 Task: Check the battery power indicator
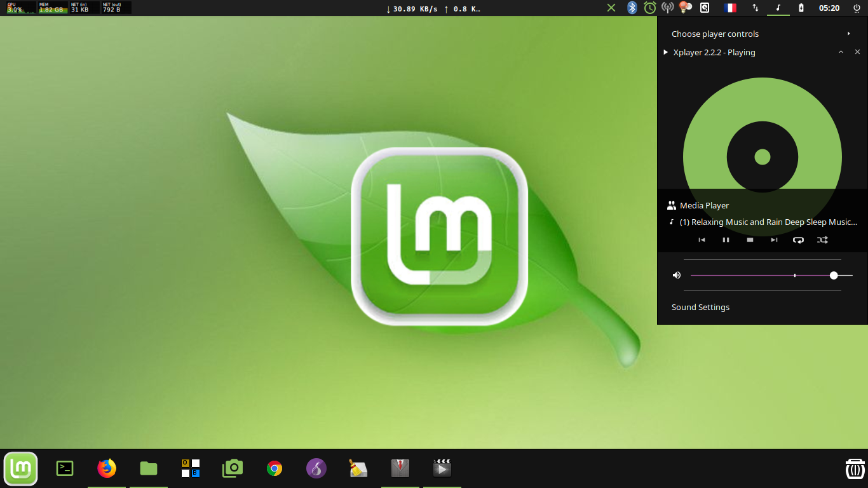click(801, 8)
